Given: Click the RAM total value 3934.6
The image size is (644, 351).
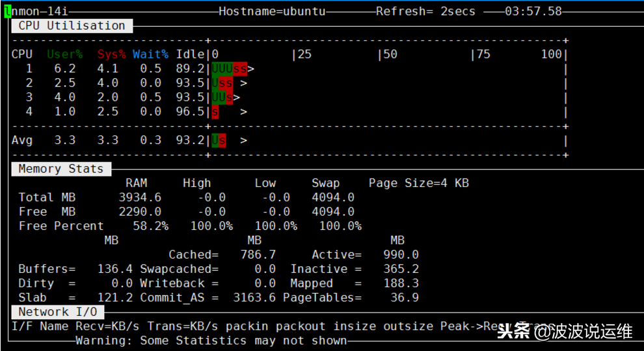Looking at the screenshot, I should [140, 197].
